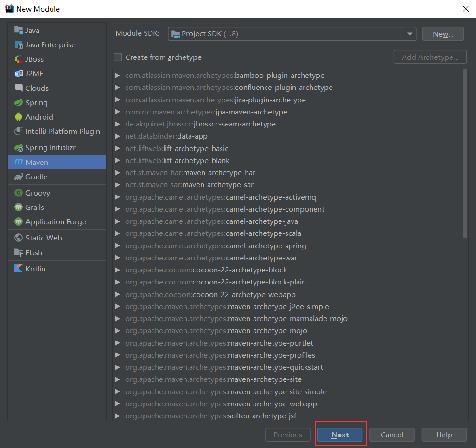Select lift-archetype-blank row
This screenshot has width=476, height=448.
pyautogui.click(x=287, y=161)
